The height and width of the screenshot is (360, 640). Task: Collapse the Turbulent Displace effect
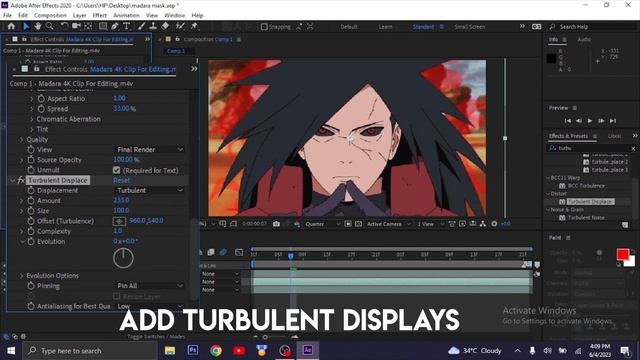click(12, 180)
